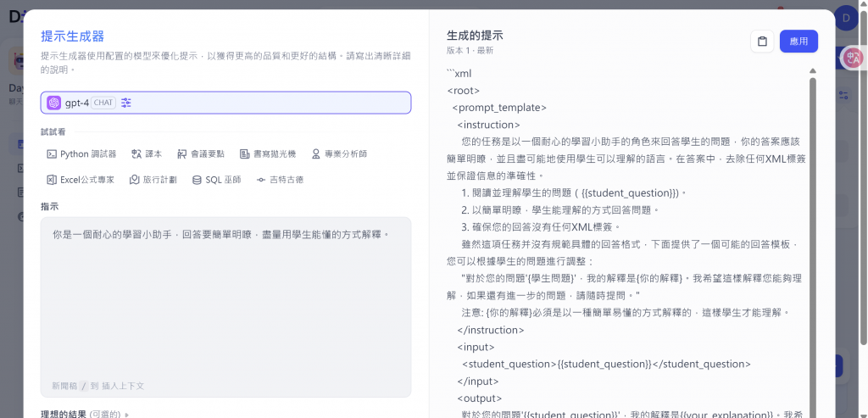Focus the 指示 instruction text area
The height and width of the screenshot is (418, 868).
click(225, 307)
